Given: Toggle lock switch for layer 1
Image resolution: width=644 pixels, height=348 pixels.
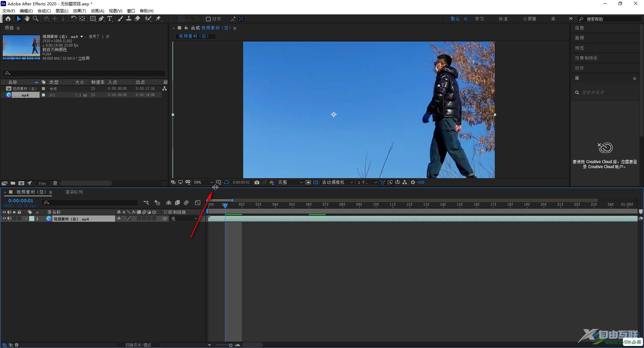Looking at the screenshot, I should coord(19,219).
